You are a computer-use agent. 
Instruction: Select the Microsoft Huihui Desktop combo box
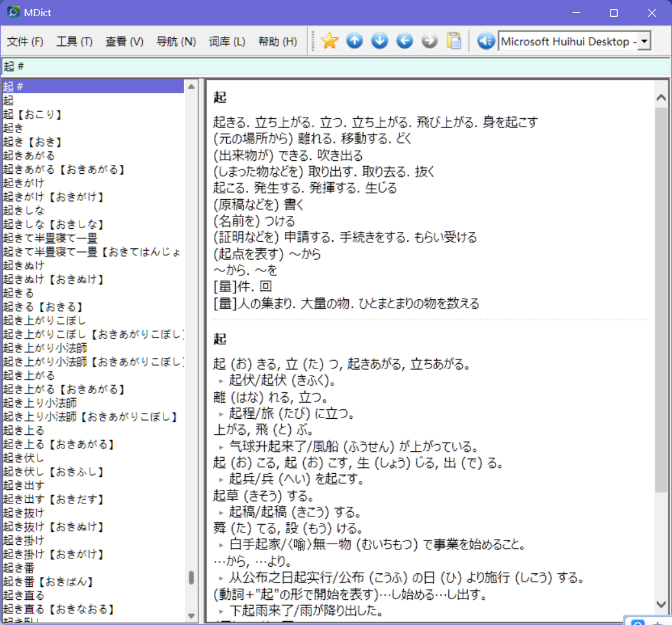point(574,41)
